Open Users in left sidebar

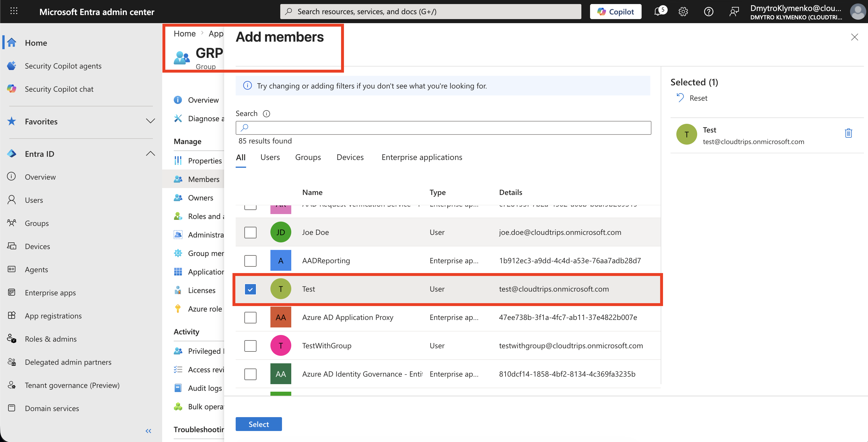pos(34,200)
